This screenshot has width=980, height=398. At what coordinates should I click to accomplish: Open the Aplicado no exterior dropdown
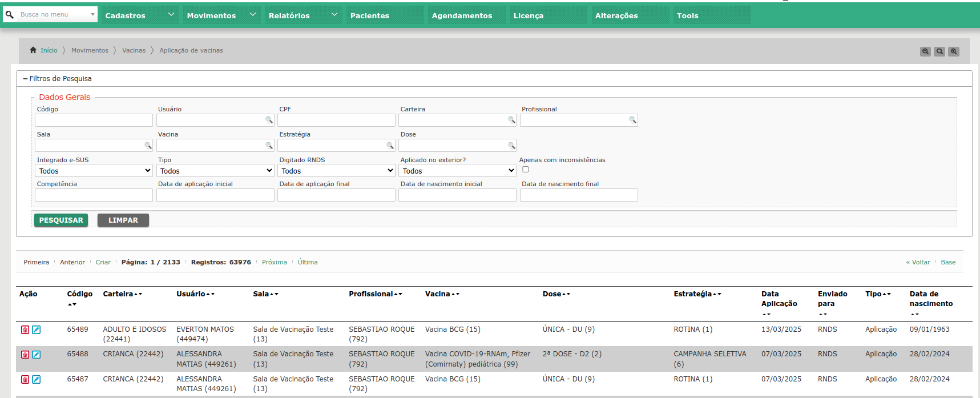[457, 171]
